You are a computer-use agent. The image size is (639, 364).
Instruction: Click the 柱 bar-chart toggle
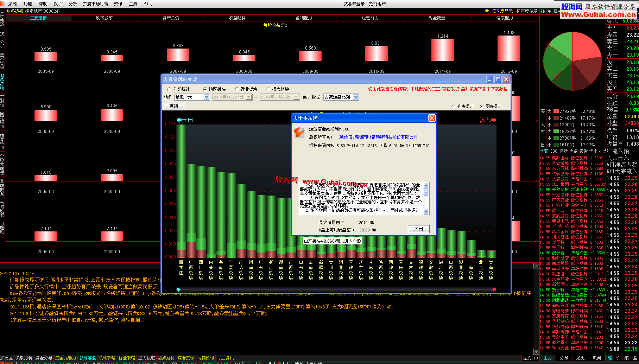[543, 11]
